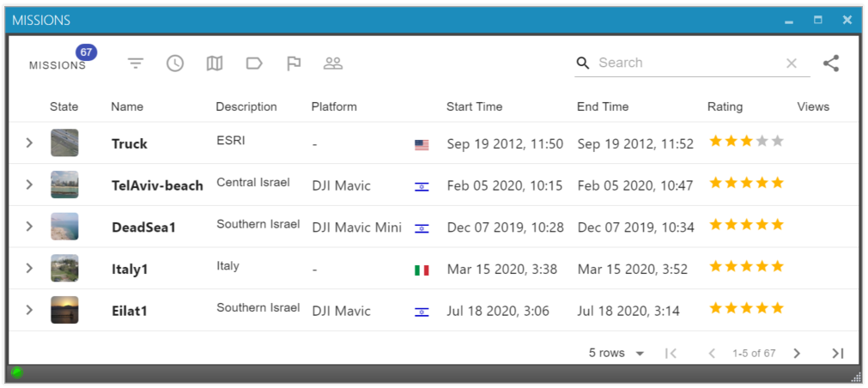The image size is (868, 388).
Task: Sort by Rating column header
Action: pyautogui.click(x=725, y=107)
